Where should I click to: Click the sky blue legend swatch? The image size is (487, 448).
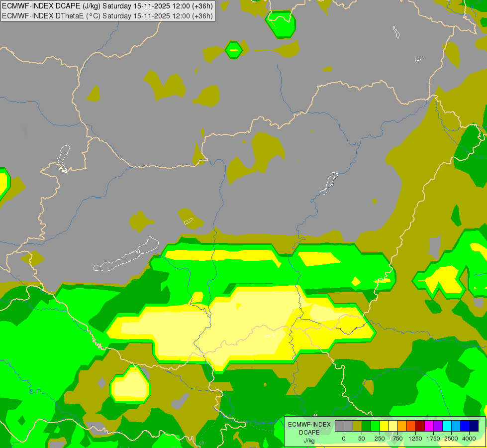point(456,426)
